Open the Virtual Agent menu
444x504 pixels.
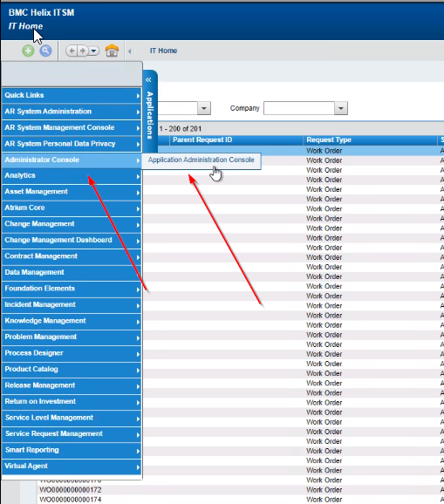point(72,467)
